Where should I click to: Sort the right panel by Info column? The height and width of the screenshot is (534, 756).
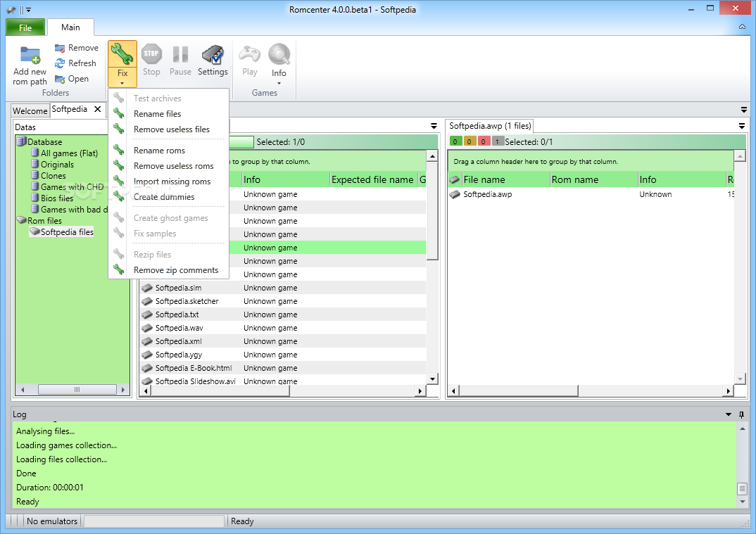click(681, 180)
